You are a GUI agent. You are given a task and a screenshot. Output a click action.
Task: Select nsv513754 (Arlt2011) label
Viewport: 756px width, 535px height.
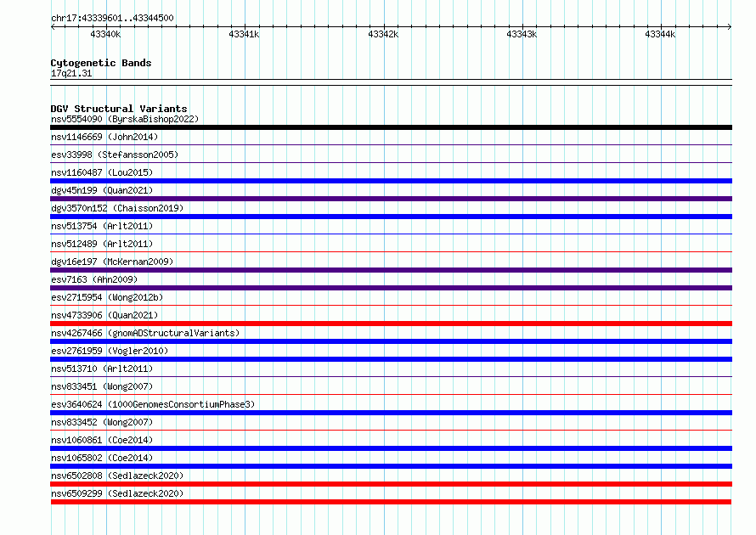pyautogui.click(x=102, y=226)
